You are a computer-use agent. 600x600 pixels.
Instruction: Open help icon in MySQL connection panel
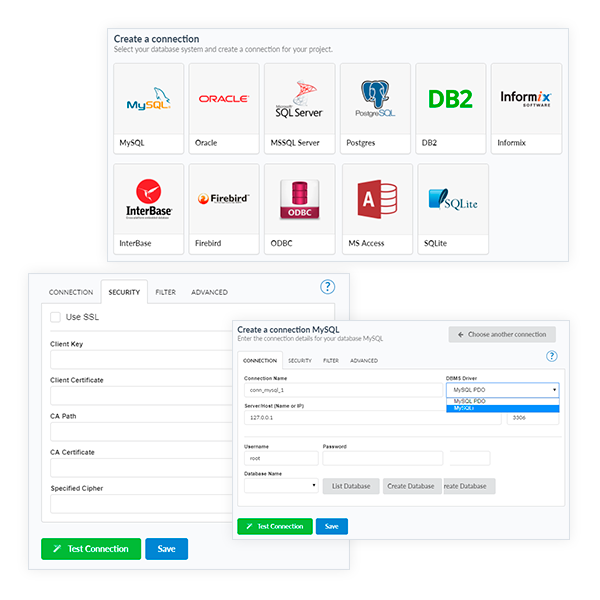click(551, 356)
